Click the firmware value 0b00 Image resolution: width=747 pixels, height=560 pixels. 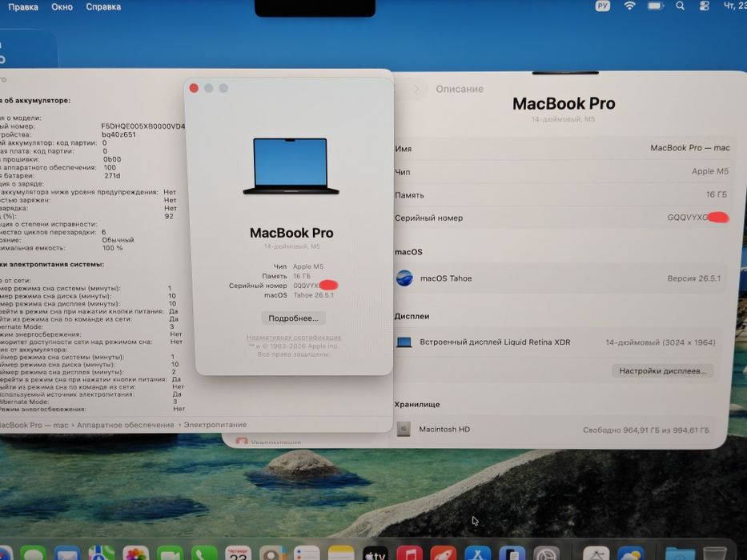tap(112, 159)
